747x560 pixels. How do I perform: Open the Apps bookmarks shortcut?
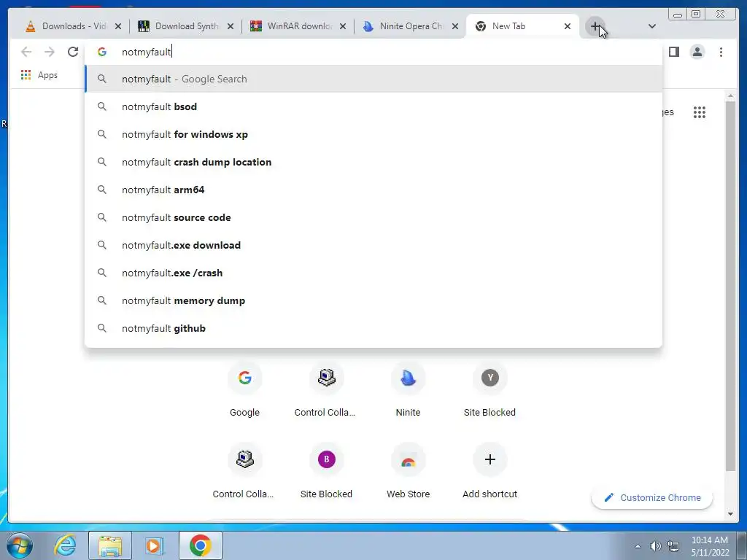(x=39, y=75)
